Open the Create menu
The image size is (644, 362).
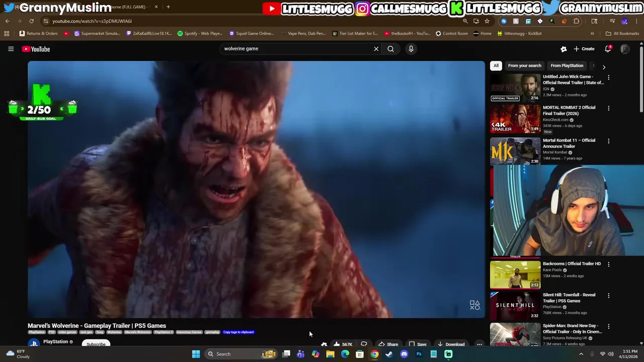tap(584, 49)
